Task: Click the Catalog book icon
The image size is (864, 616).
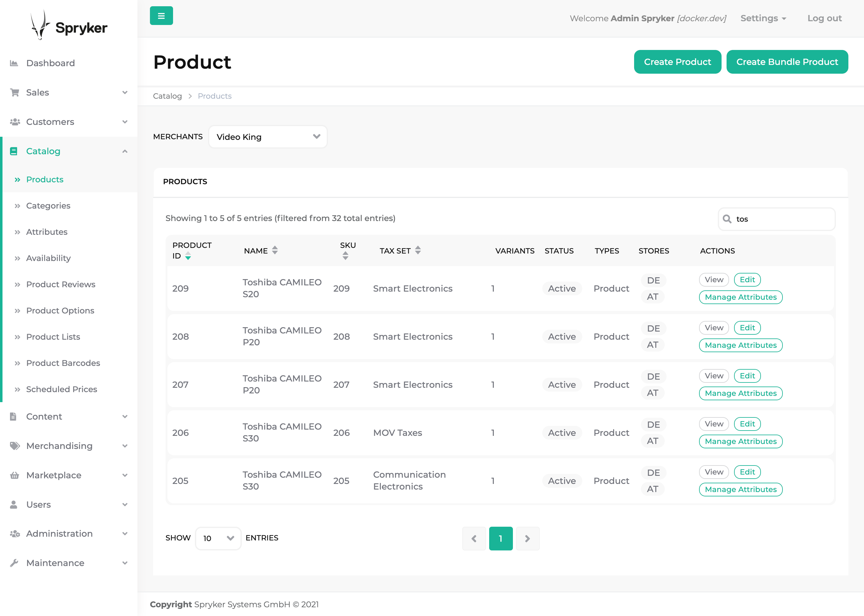Action: [x=14, y=151]
